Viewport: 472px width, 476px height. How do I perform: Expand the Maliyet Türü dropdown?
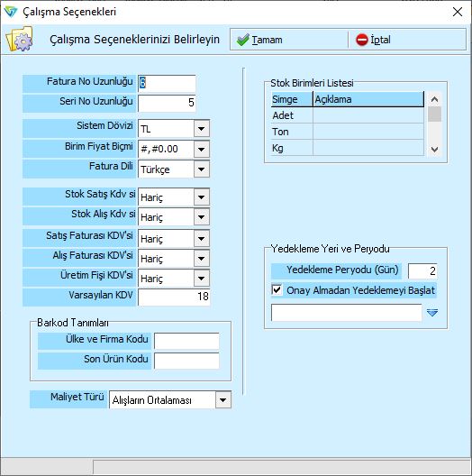[x=223, y=399]
